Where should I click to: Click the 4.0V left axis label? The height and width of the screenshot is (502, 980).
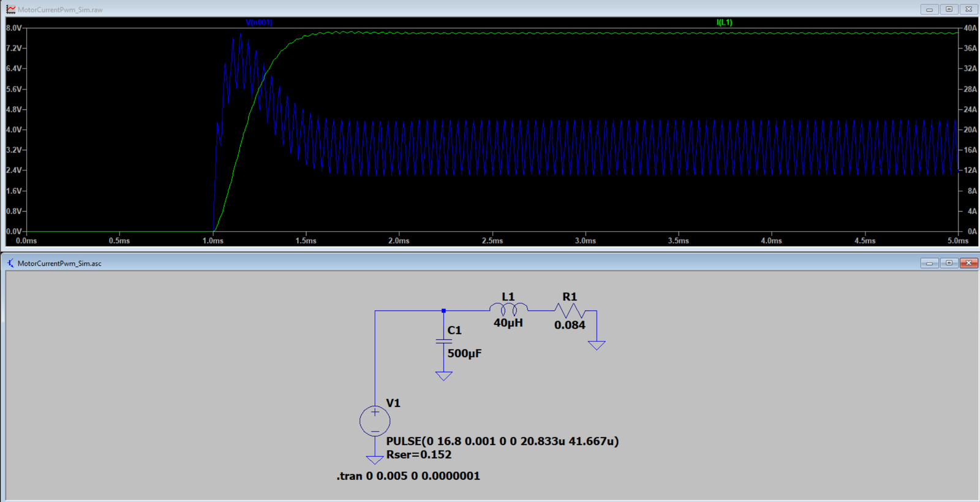pyautogui.click(x=14, y=129)
